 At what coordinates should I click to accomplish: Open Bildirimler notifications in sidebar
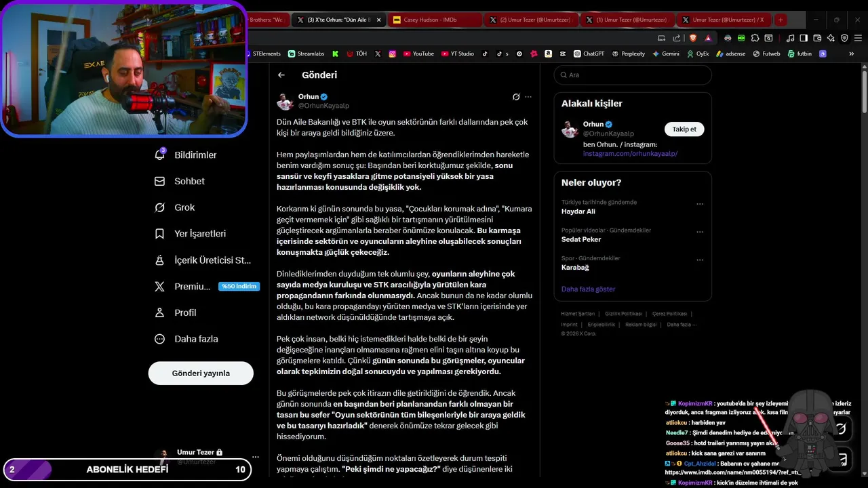click(x=186, y=155)
